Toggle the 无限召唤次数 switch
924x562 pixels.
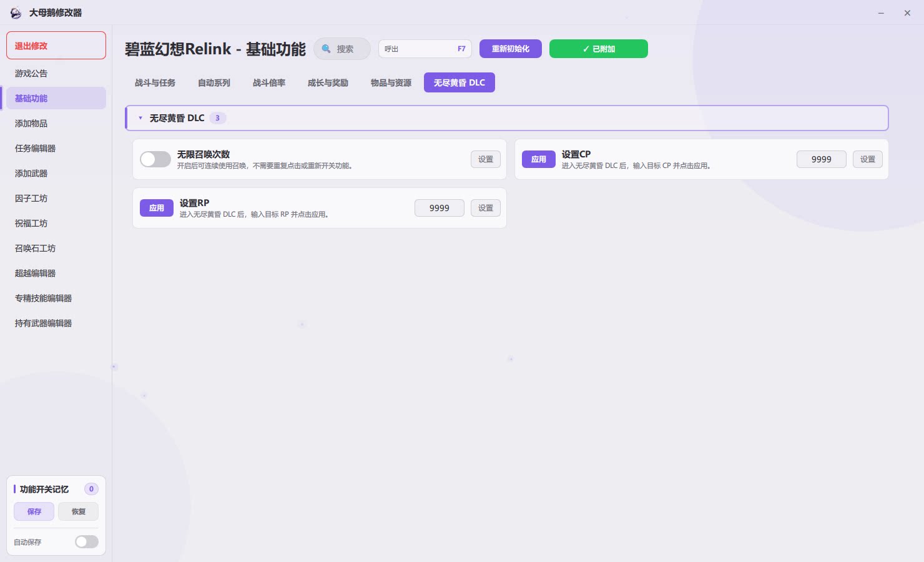pos(155,159)
